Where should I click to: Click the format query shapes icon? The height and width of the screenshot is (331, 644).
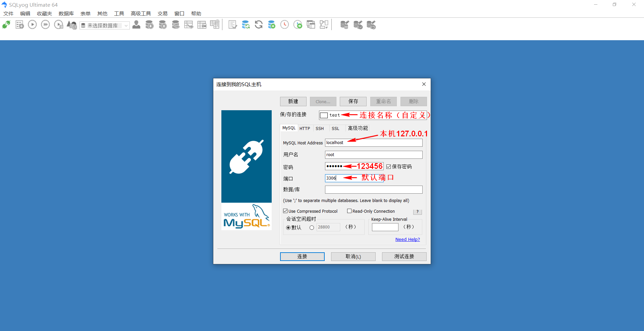click(x=72, y=25)
